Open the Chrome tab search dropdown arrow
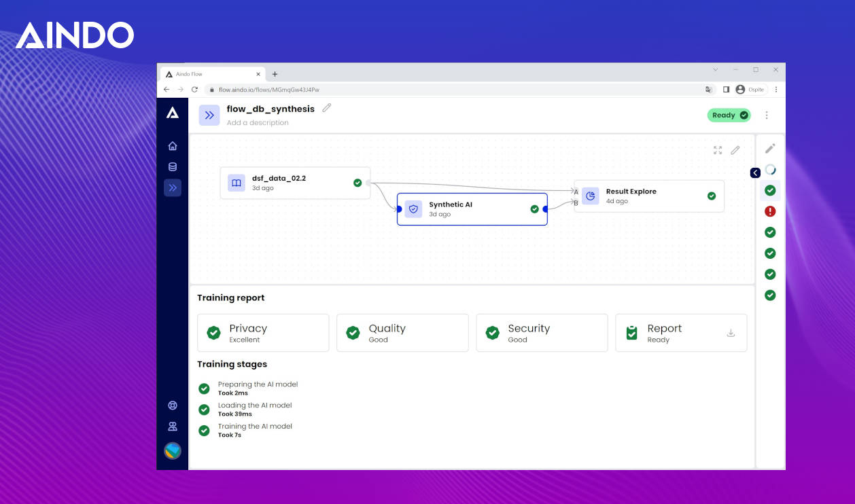 [715, 70]
